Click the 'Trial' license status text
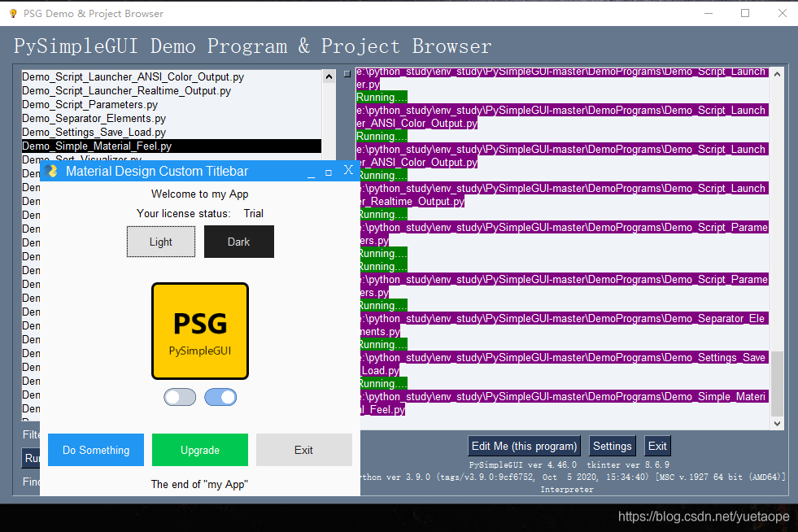The image size is (798, 532). tap(254, 213)
